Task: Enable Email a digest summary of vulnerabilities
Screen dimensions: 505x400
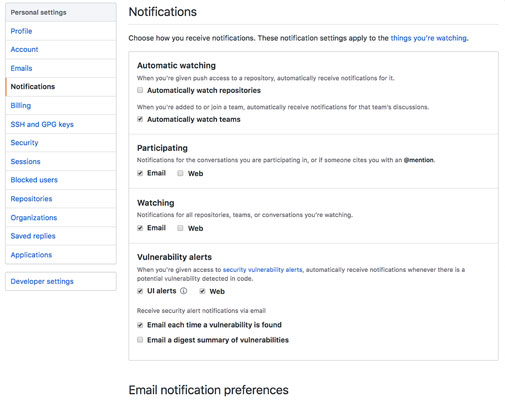Action: (140, 340)
